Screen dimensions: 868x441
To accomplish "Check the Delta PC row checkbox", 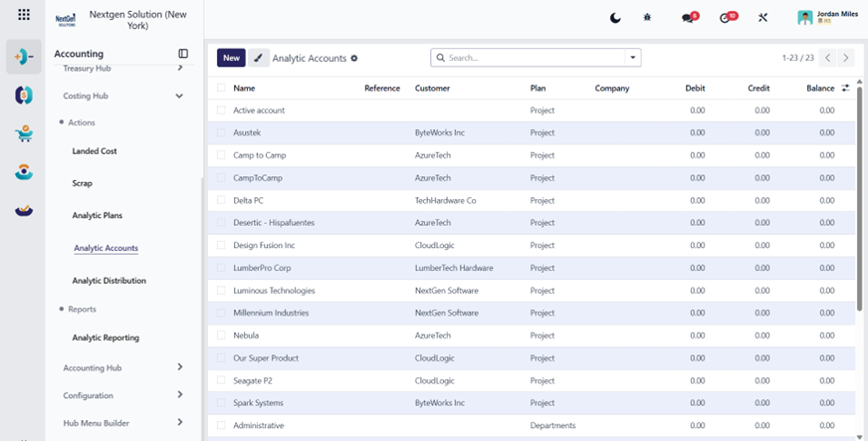I will pyautogui.click(x=221, y=200).
